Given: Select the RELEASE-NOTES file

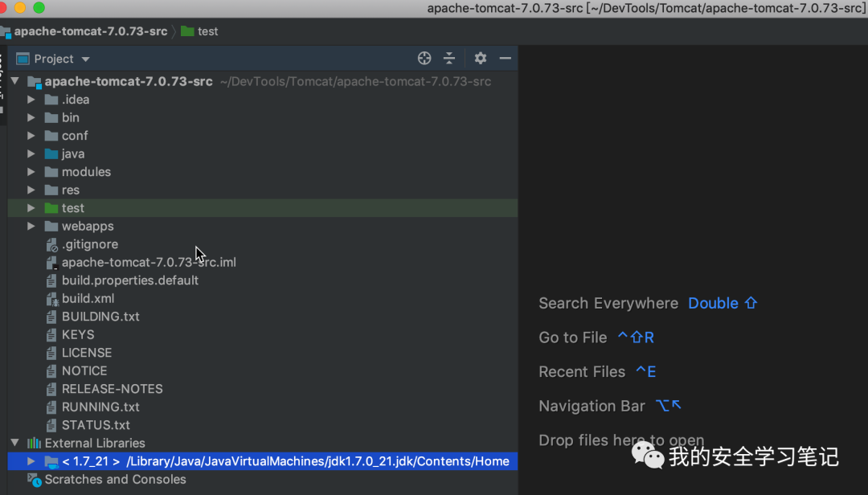Looking at the screenshot, I should pos(113,389).
